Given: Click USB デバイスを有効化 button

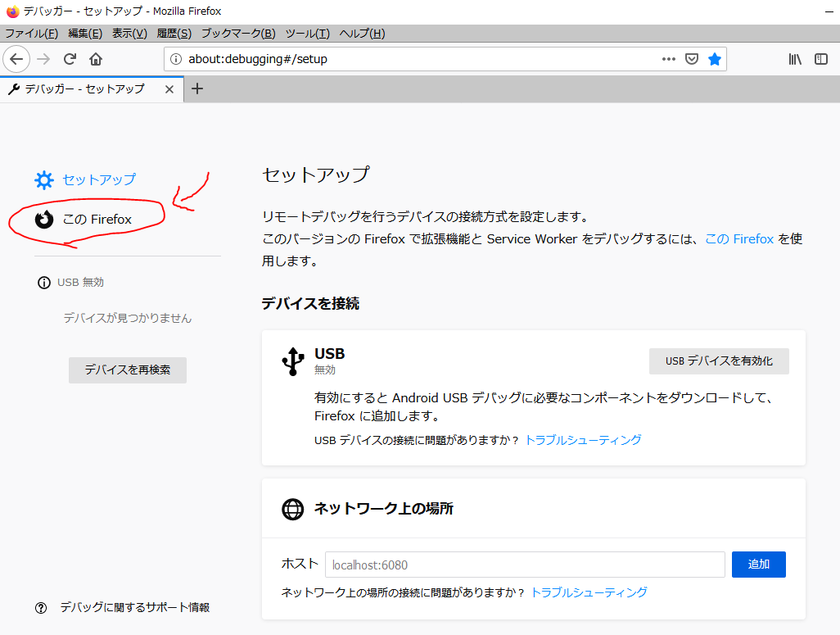Looking at the screenshot, I should point(719,361).
